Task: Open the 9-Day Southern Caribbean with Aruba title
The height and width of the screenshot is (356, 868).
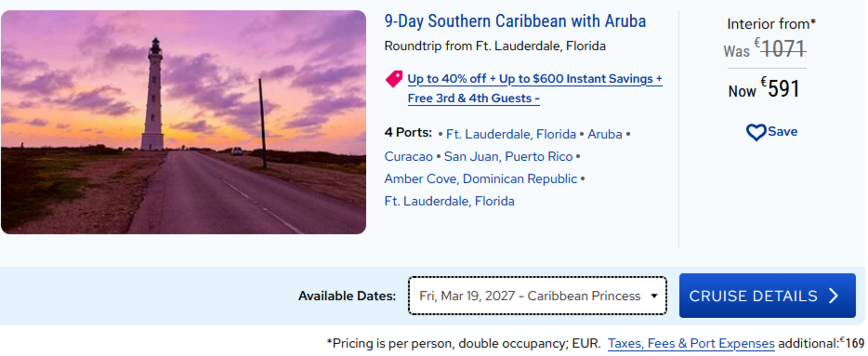Action: [x=515, y=21]
